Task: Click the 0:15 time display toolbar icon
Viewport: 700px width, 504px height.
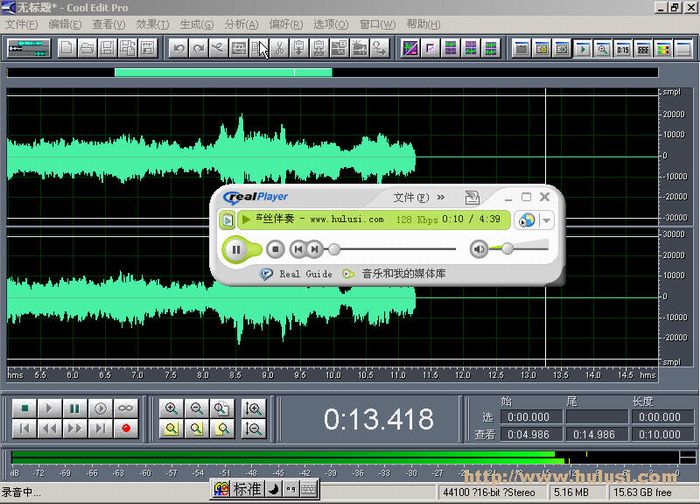Action: click(623, 48)
